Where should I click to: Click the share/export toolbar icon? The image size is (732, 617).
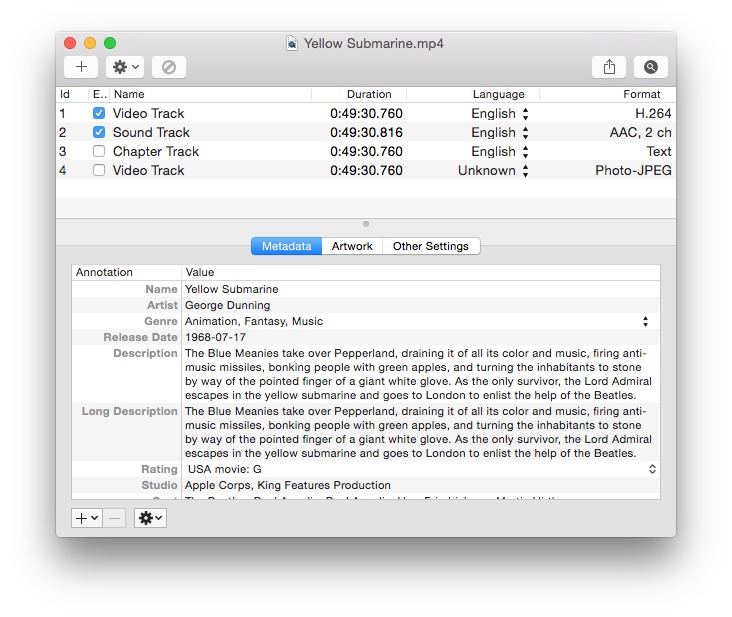[609, 67]
